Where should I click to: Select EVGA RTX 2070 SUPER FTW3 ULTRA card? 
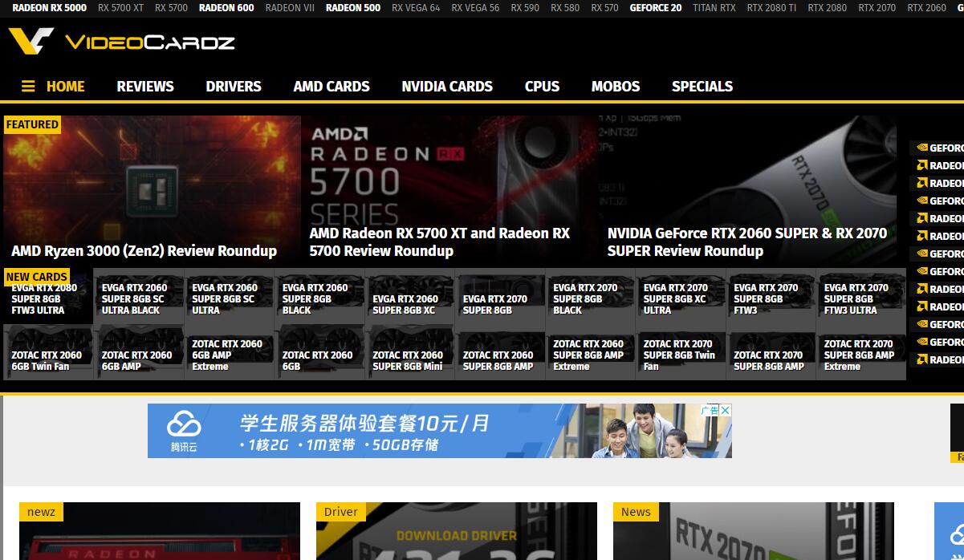point(861,296)
